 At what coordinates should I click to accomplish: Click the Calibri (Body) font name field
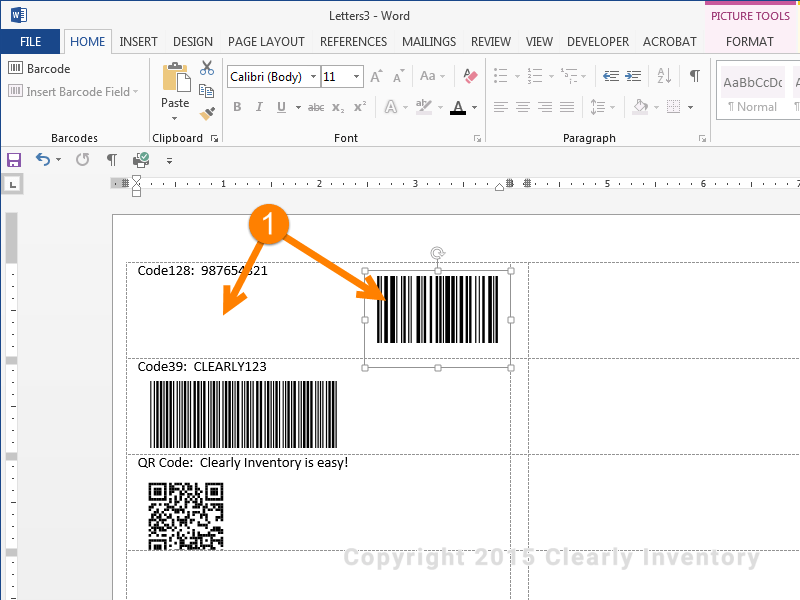point(268,77)
